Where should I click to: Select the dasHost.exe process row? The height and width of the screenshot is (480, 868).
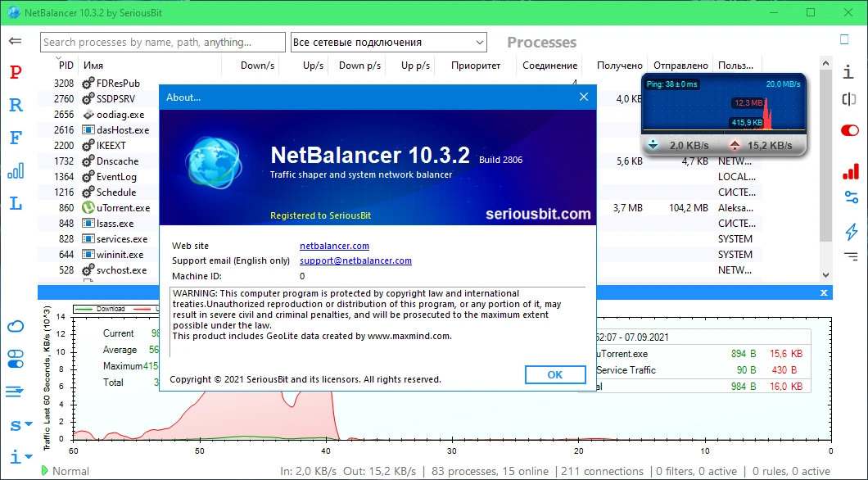point(400,130)
